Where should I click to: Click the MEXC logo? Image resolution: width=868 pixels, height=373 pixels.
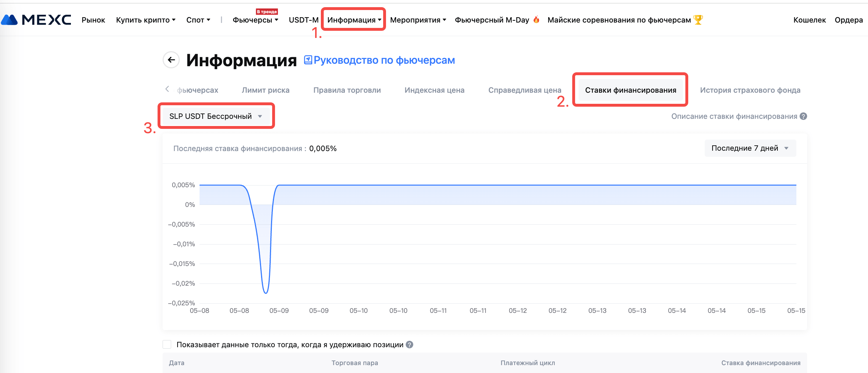coord(36,20)
